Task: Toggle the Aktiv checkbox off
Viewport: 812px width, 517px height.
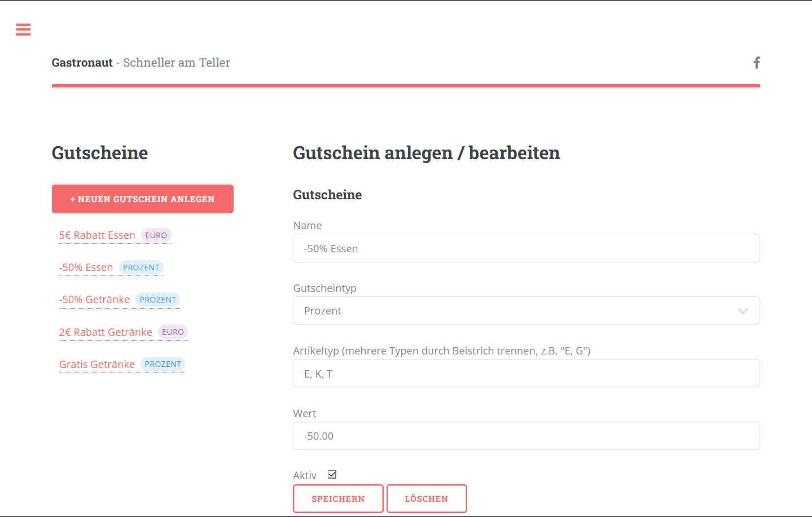Action: pos(332,474)
